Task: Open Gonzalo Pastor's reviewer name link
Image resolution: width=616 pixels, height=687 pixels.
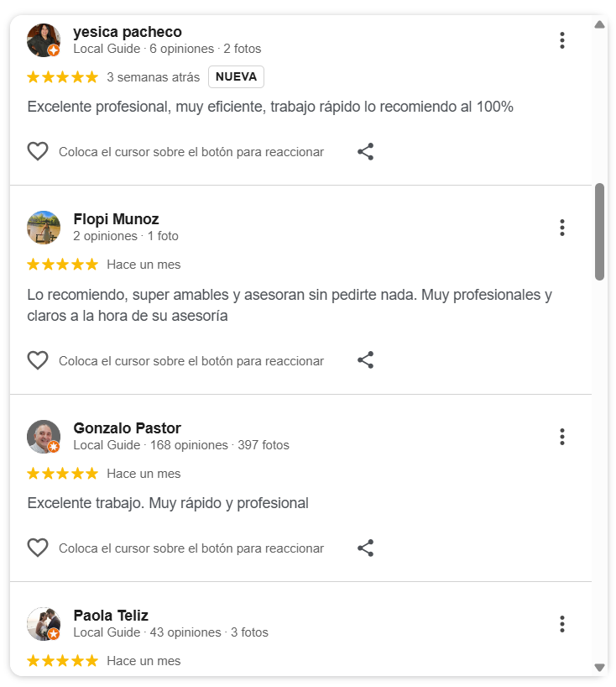Action: tap(127, 428)
